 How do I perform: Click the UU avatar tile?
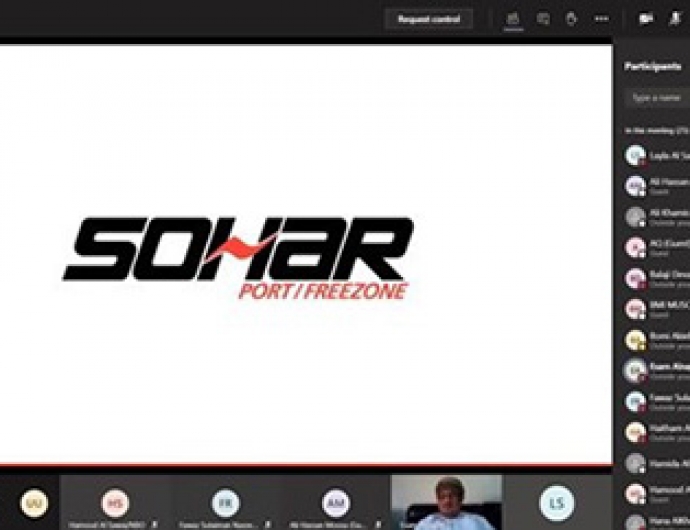point(33,503)
